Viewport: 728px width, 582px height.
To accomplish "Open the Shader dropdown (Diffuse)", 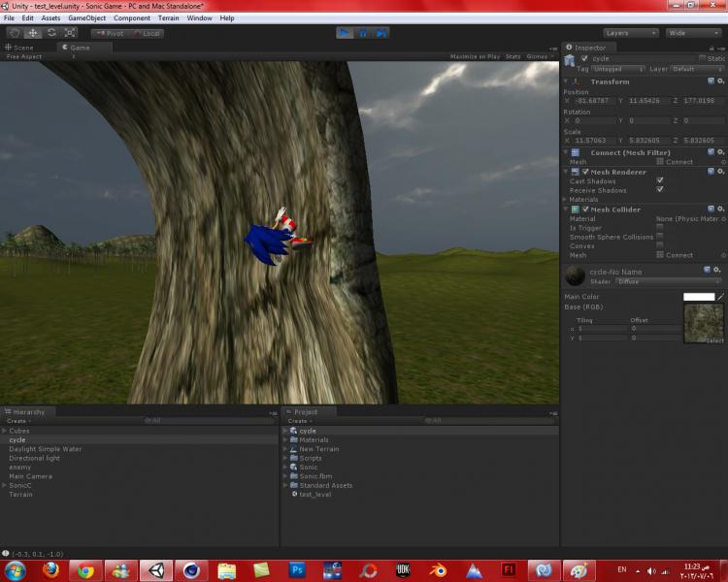I will [668, 281].
